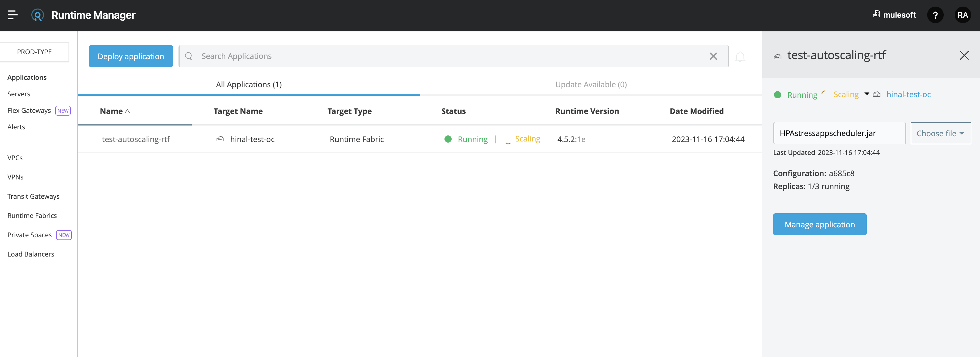Click the Manage application button
Image resolution: width=980 pixels, height=357 pixels.
tap(819, 224)
